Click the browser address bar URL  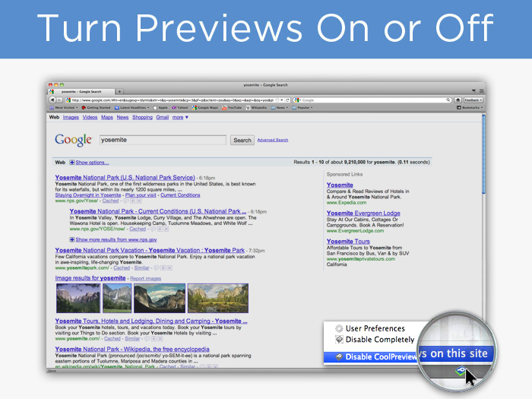point(172,100)
